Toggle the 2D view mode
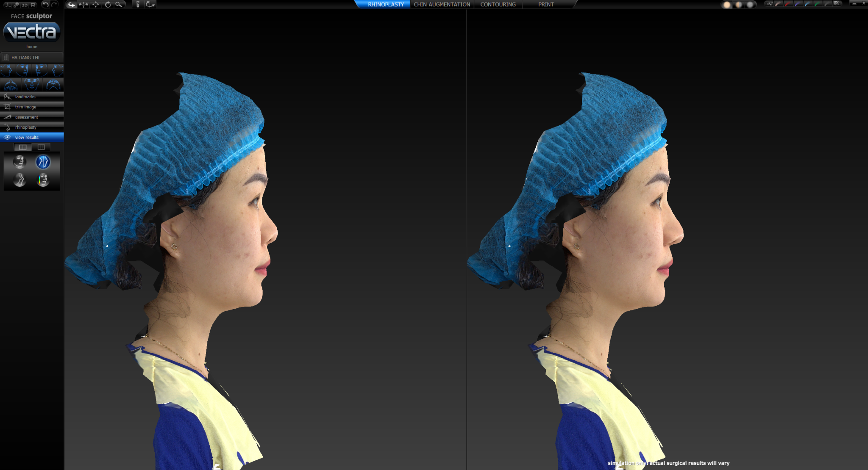 (25, 5)
